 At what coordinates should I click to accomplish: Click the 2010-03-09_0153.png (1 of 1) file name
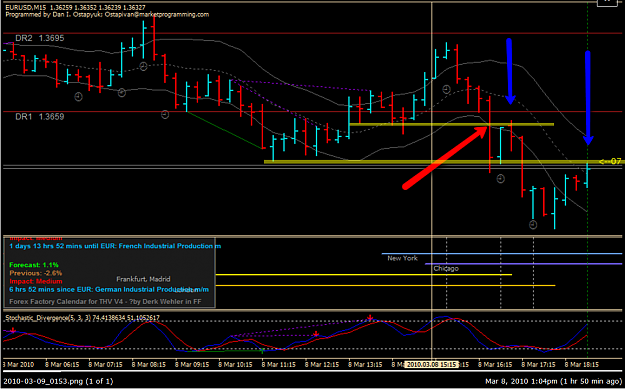59,381
